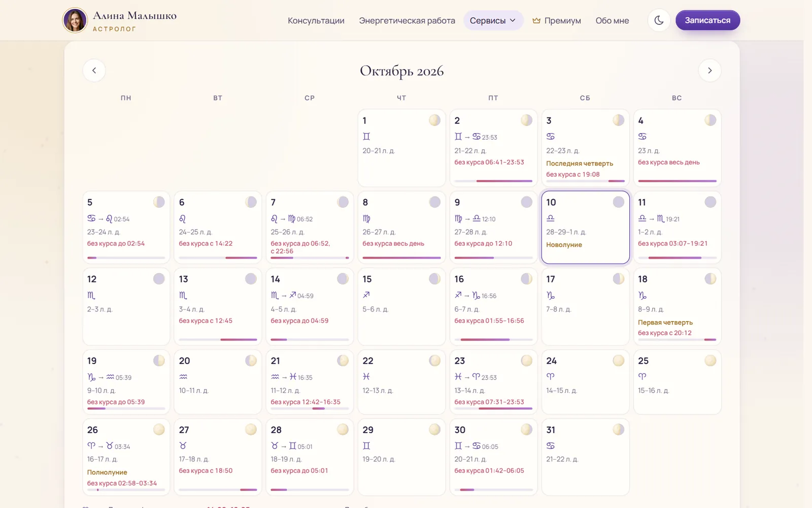This screenshot has width=812, height=508.
Task: Expand the Сервисы dropdown menu
Action: [x=493, y=20]
